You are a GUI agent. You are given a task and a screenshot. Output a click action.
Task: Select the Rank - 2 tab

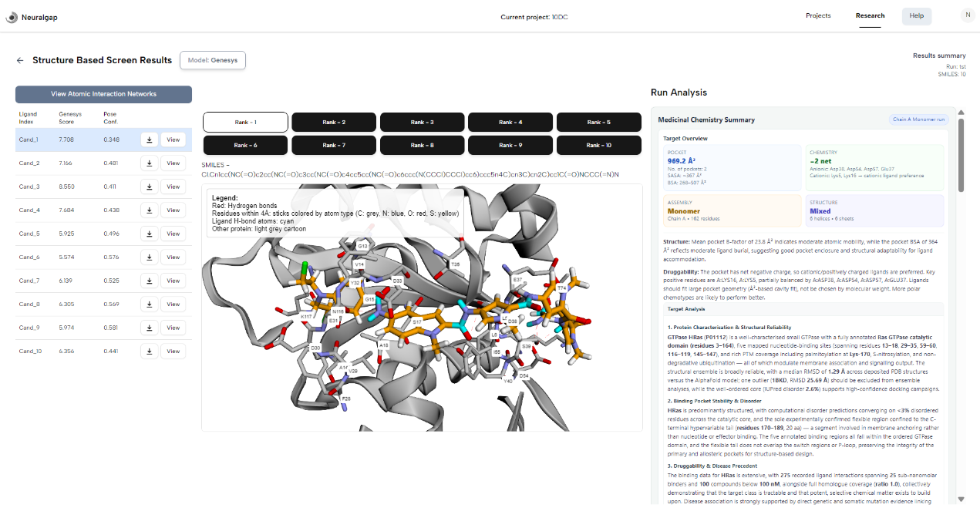coord(334,122)
